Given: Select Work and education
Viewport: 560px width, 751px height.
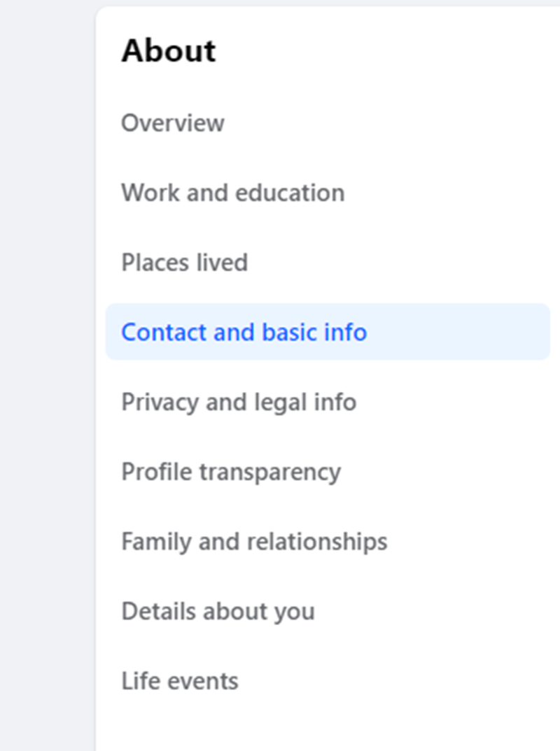Looking at the screenshot, I should [232, 193].
